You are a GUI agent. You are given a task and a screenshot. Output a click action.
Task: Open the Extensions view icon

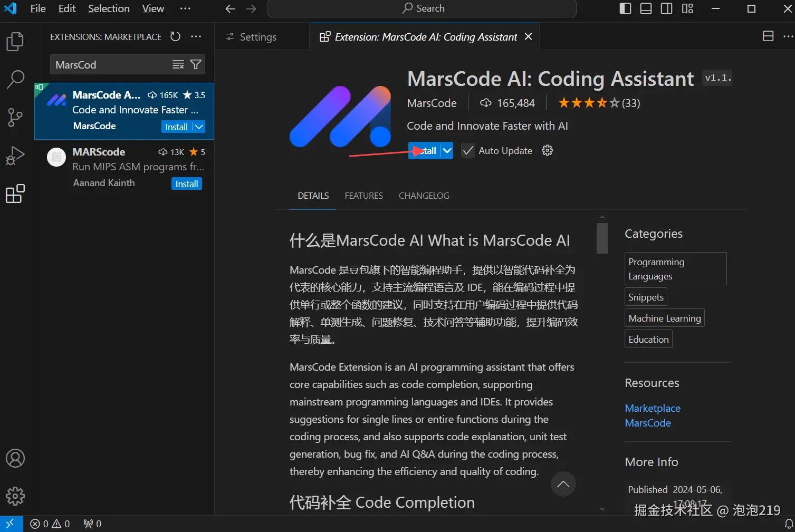(x=15, y=194)
